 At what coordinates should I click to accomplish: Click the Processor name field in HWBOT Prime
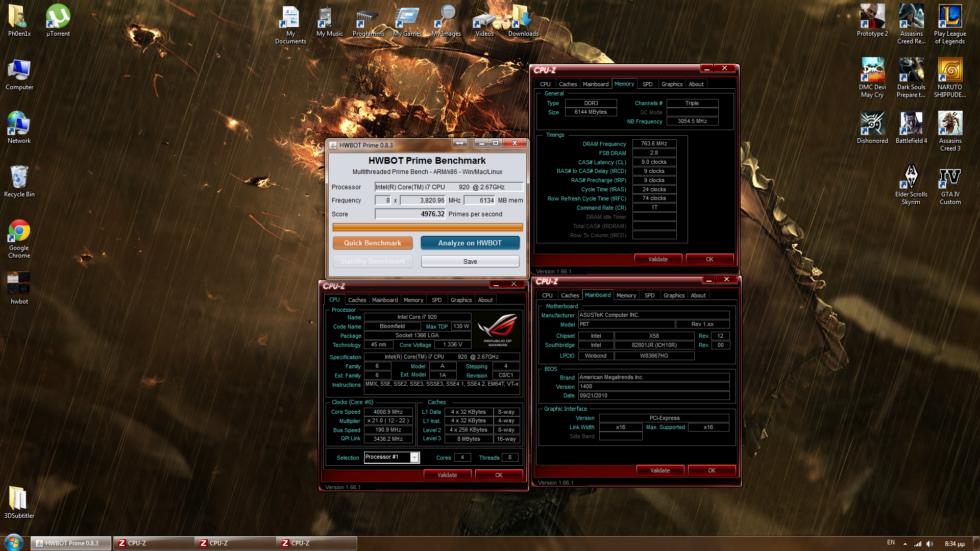click(x=449, y=187)
